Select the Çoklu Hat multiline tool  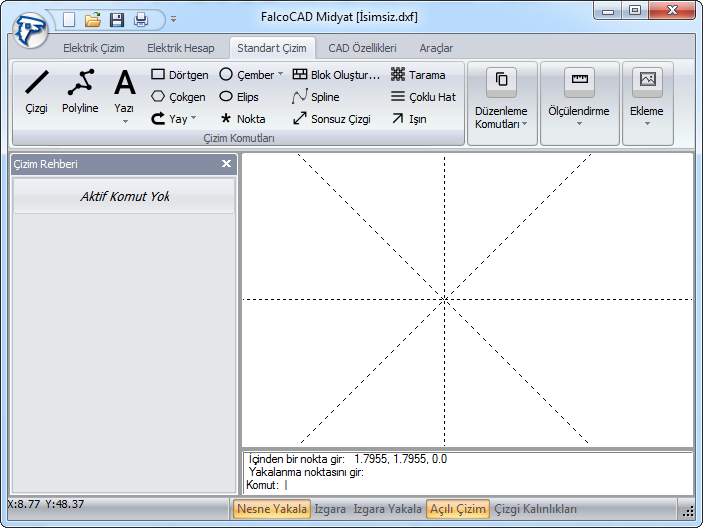[x=423, y=97]
